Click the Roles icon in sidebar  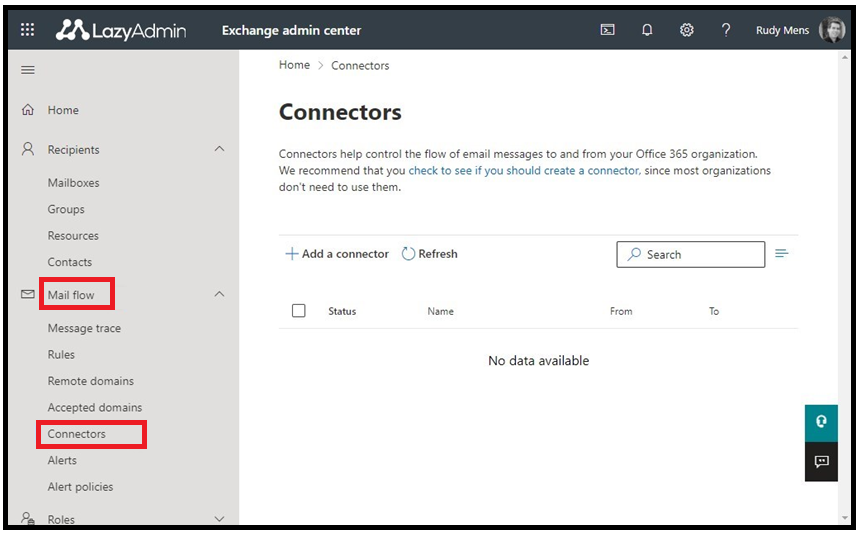click(27, 518)
